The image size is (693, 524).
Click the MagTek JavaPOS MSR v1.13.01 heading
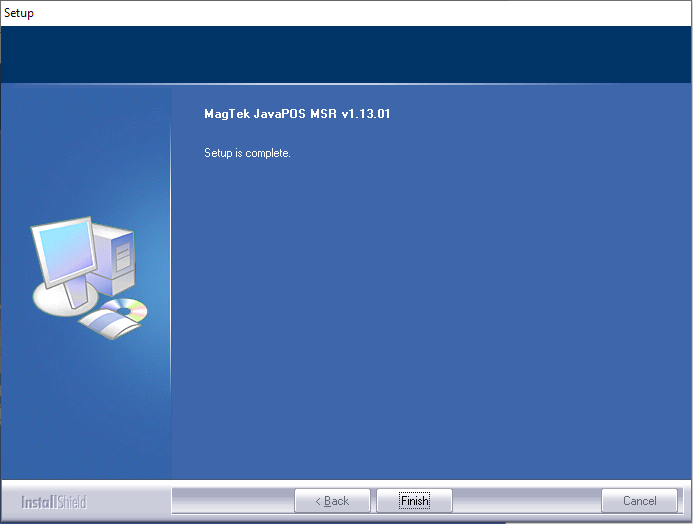click(297, 114)
